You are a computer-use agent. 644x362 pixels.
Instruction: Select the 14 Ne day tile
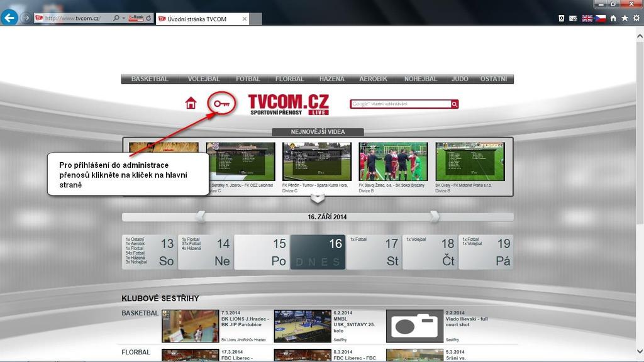click(206, 252)
